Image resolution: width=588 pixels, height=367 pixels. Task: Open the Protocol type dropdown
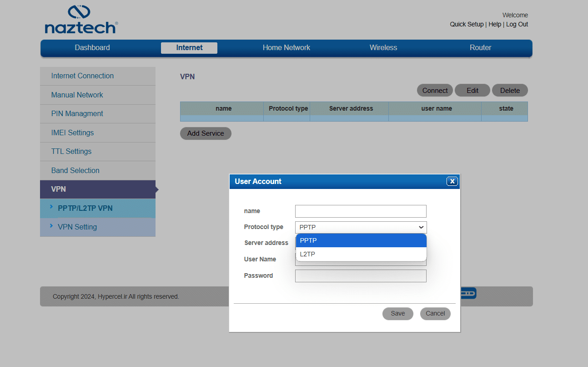[361, 227]
